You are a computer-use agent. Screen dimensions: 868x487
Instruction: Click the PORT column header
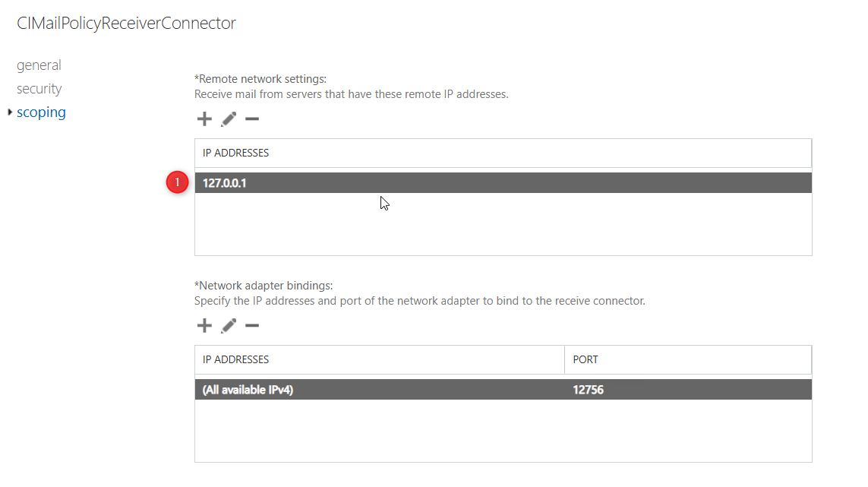pos(586,359)
